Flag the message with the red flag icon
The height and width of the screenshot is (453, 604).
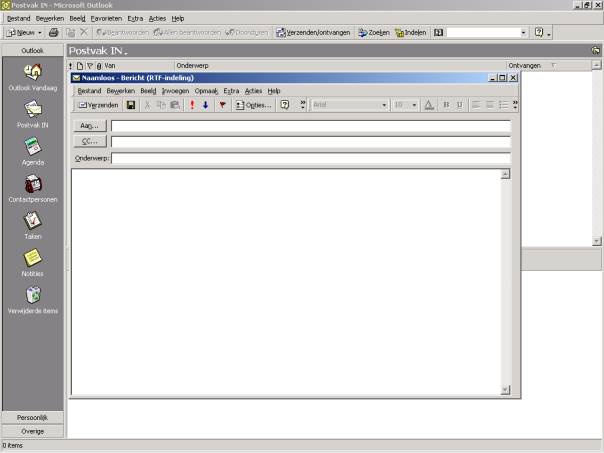click(x=222, y=105)
